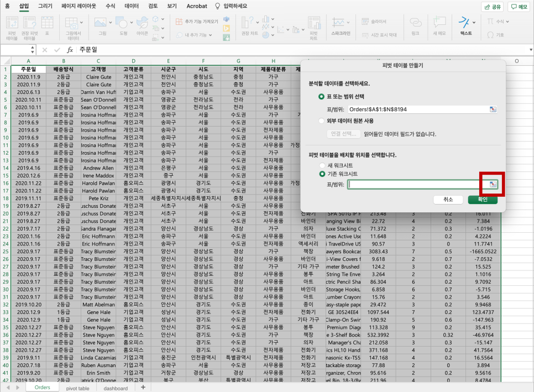The width and height of the screenshot is (534, 392).
Task: Click the Get Add-ins (추가 기능 가져오기) icon
Action: pyautogui.click(x=179, y=22)
